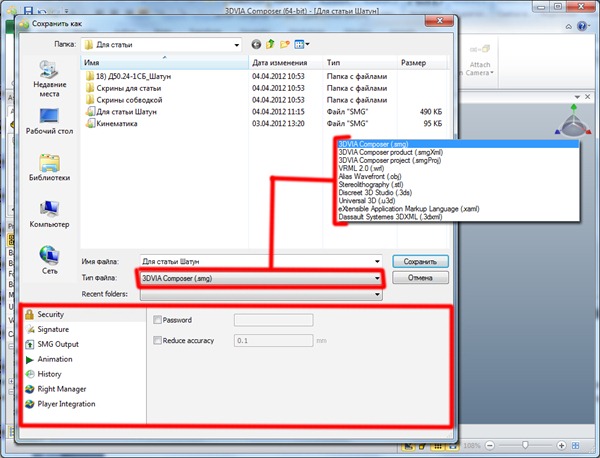600x458 pixels.
Task: Open folder 18) Д50.24-1СБ_Шатун
Action: [x=129, y=76]
